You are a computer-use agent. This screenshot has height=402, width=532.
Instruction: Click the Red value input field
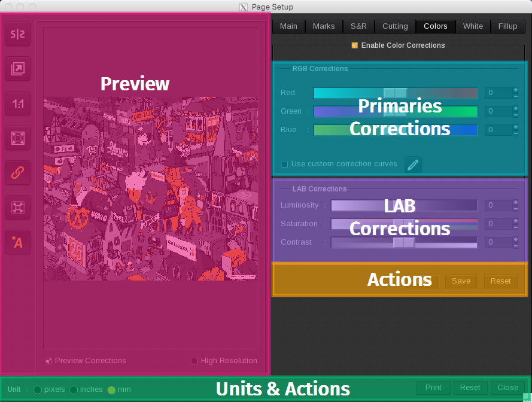[498, 93]
